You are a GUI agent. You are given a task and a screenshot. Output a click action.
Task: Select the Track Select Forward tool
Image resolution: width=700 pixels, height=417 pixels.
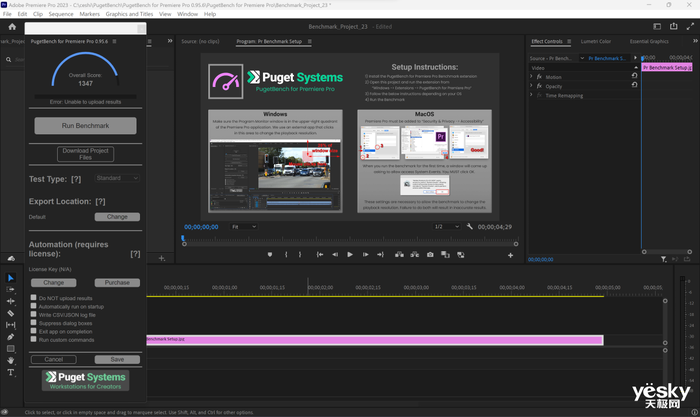(11, 289)
